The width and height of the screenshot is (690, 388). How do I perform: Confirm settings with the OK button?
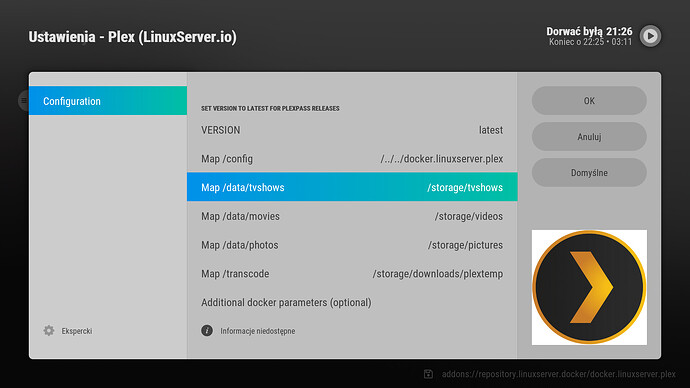point(589,101)
